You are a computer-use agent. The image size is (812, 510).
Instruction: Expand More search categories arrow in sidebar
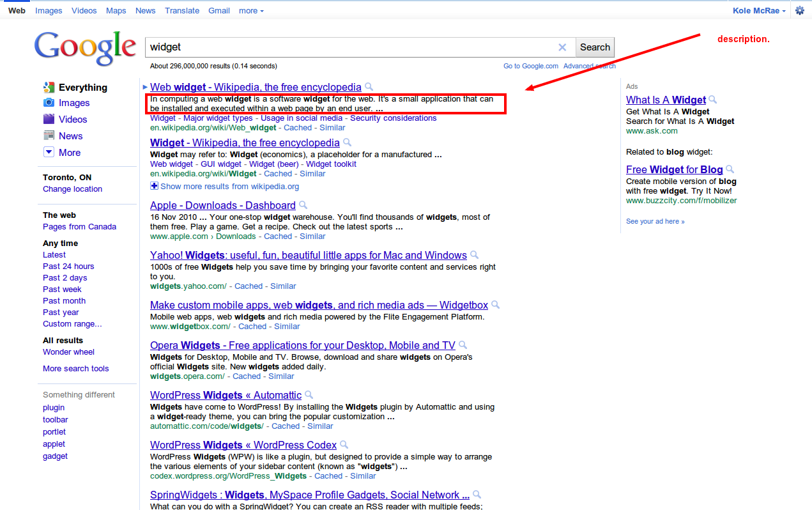tap(49, 152)
